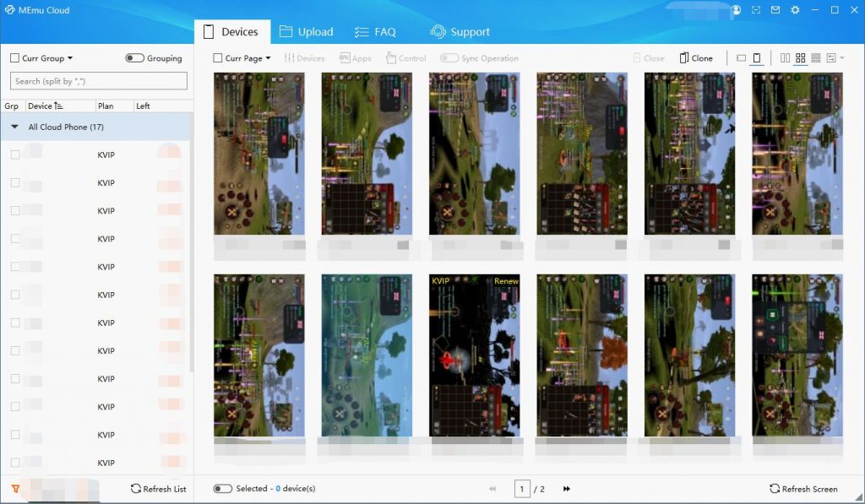Click the Grp column header

click(x=11, y=106)
